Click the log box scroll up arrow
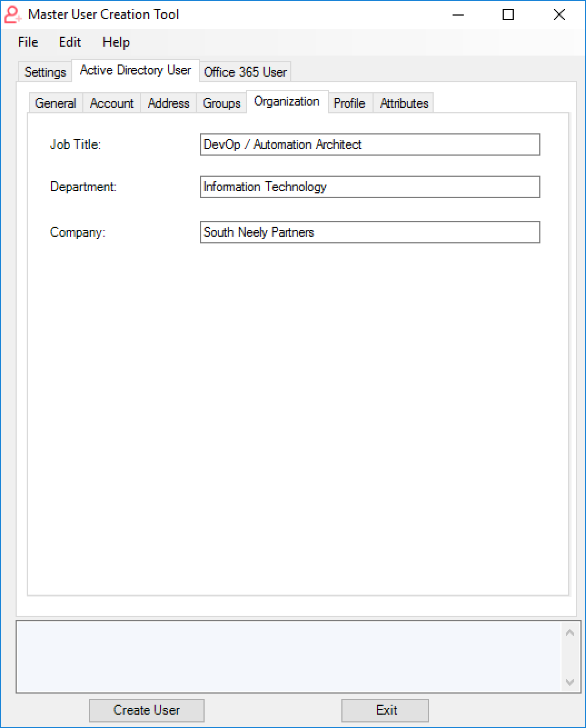The image size is (586, 728). click(570, 632)
